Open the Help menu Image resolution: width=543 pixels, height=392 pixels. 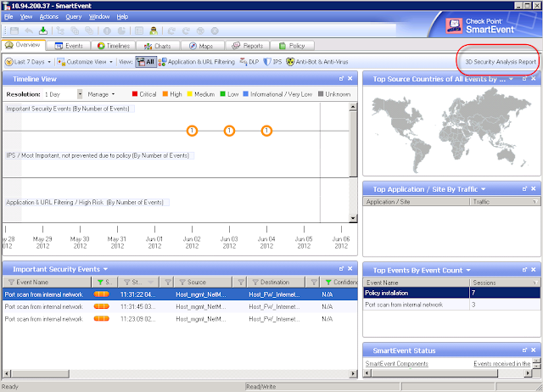[122, 17]
